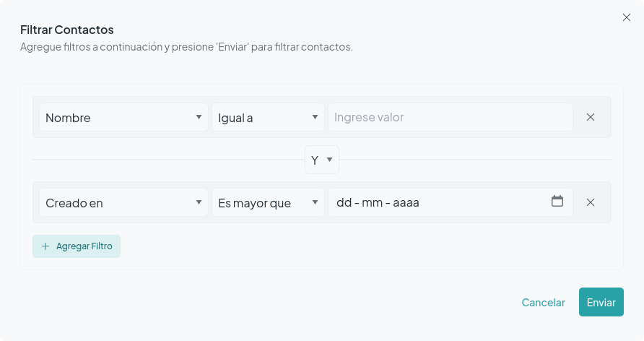Open the Creado en attribute dropdown

coord(123,202)
